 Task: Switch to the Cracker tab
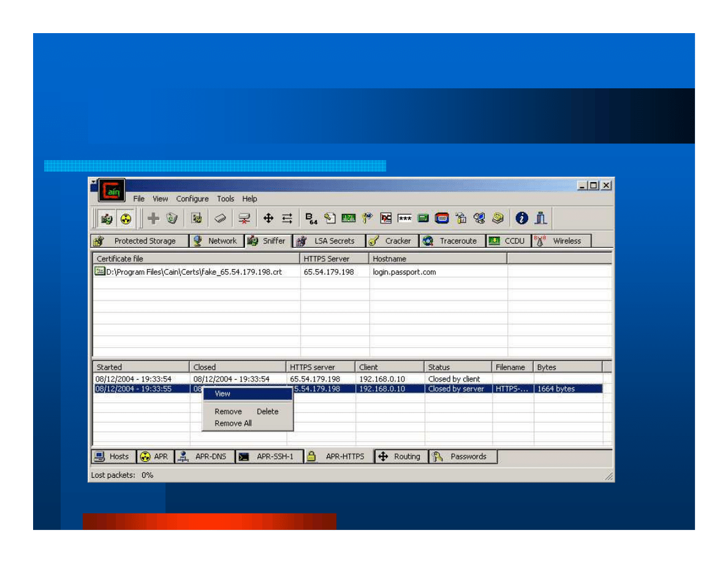point(392,241)
